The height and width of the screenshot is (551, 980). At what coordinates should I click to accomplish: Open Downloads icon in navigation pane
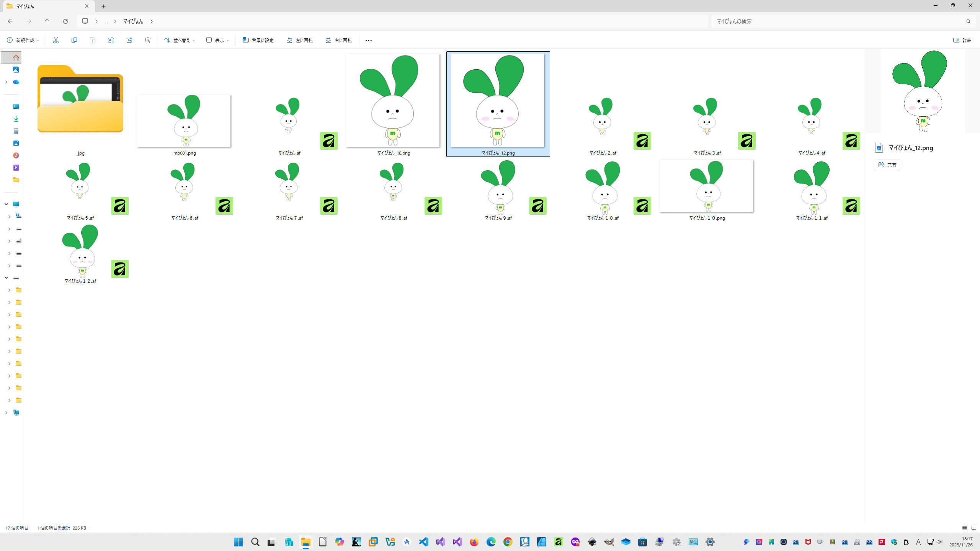[x=16, y=119]
